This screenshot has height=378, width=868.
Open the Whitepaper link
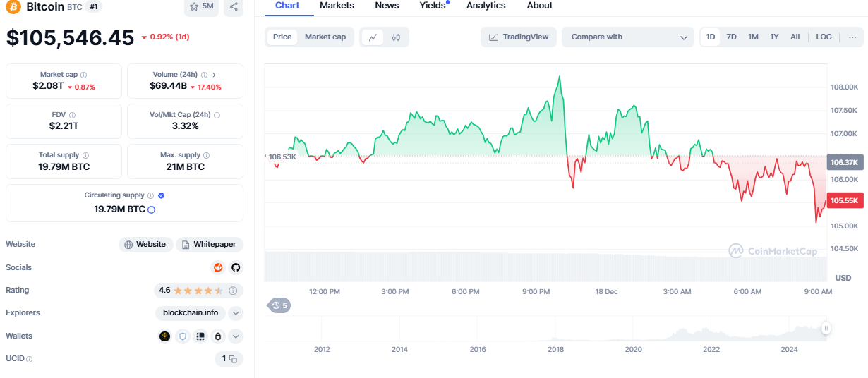coord(210,245)
